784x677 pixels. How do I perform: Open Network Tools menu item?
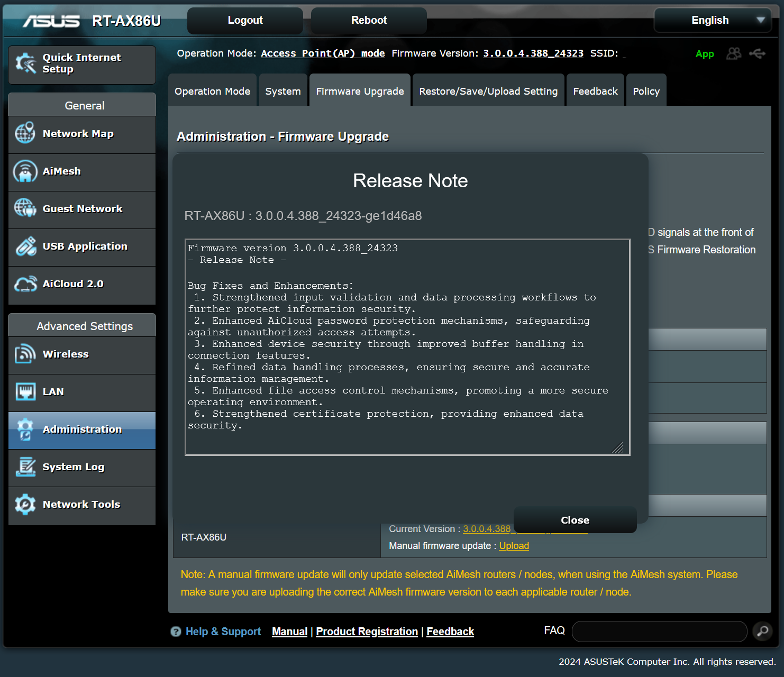click(x=82, y=506)
